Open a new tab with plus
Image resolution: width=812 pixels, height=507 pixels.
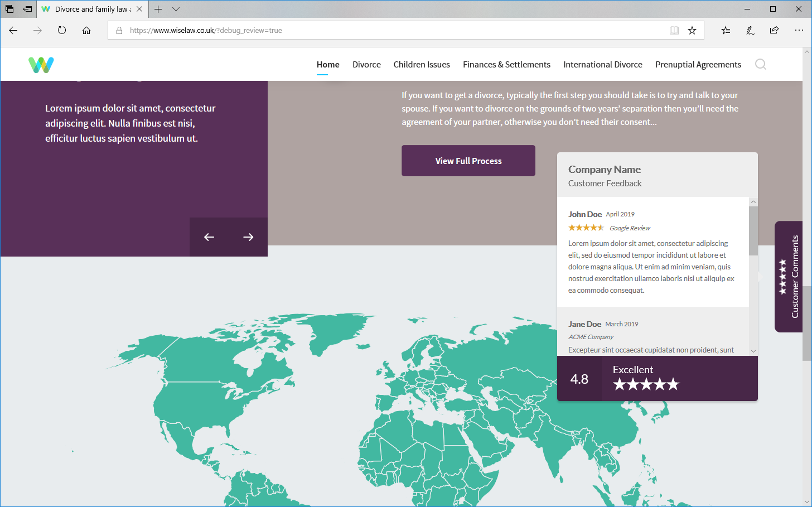pyautogui.click(x=158, y=9)
